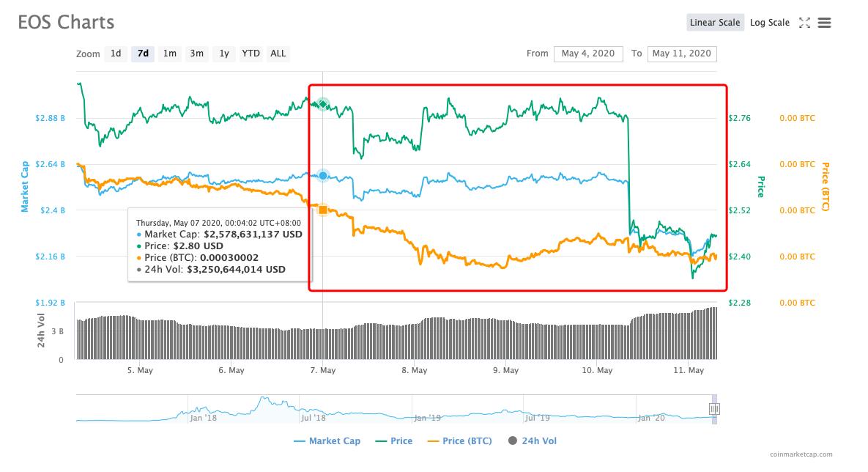The image size is (868, 472).
Task: Click the orange Price (BTC) marker square
Action: tap(322, 210)
